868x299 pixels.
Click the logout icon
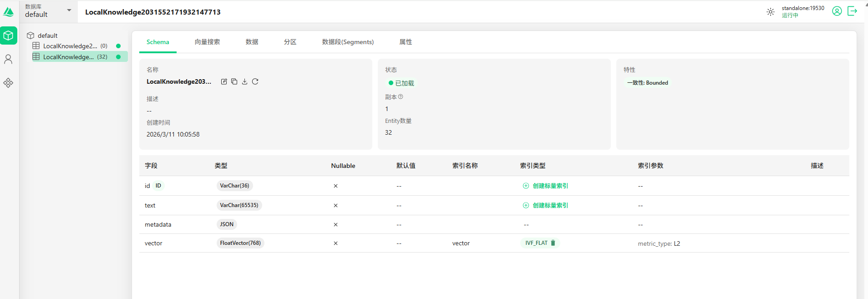click(x=853, y=11)
